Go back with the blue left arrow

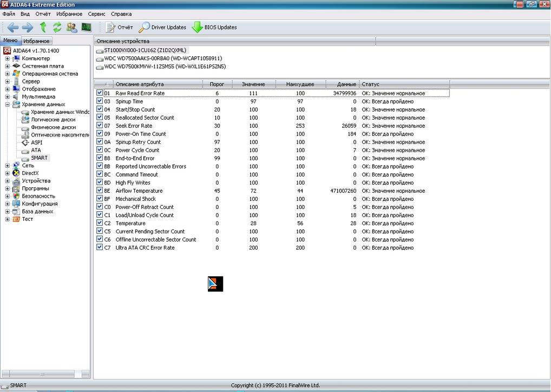[13, 28]
